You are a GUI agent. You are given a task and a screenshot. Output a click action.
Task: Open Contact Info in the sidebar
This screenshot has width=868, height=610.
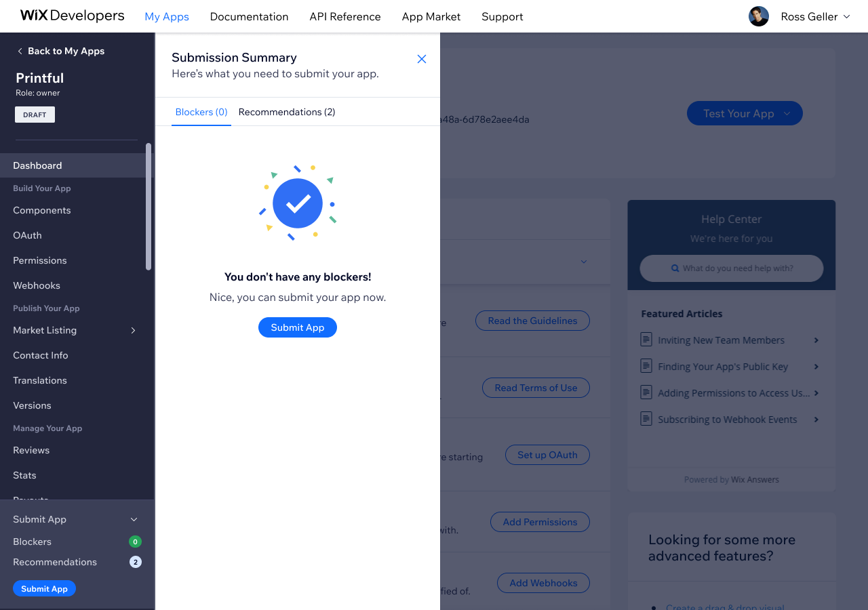[x=41, y=355]
